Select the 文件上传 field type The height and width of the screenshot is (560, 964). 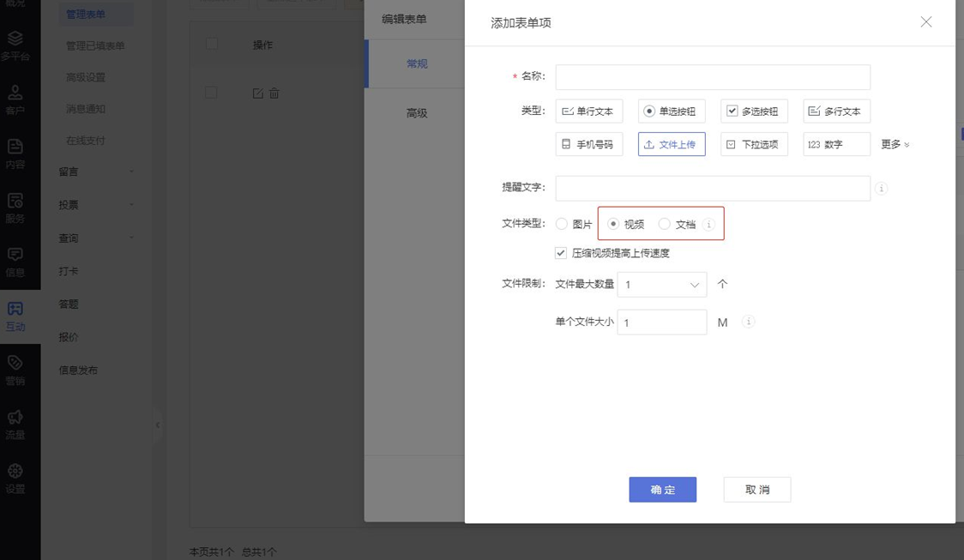(672, 144)
